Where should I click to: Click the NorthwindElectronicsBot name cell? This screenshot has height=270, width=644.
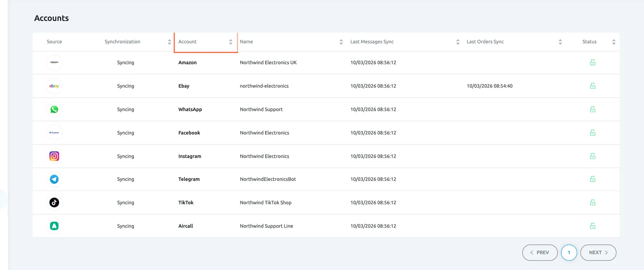[268, 179]
